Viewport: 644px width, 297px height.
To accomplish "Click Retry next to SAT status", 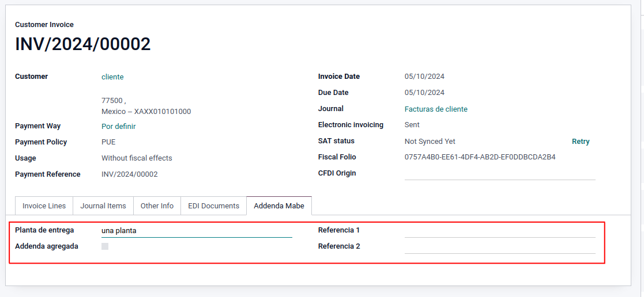I will [x=581, y=142].
